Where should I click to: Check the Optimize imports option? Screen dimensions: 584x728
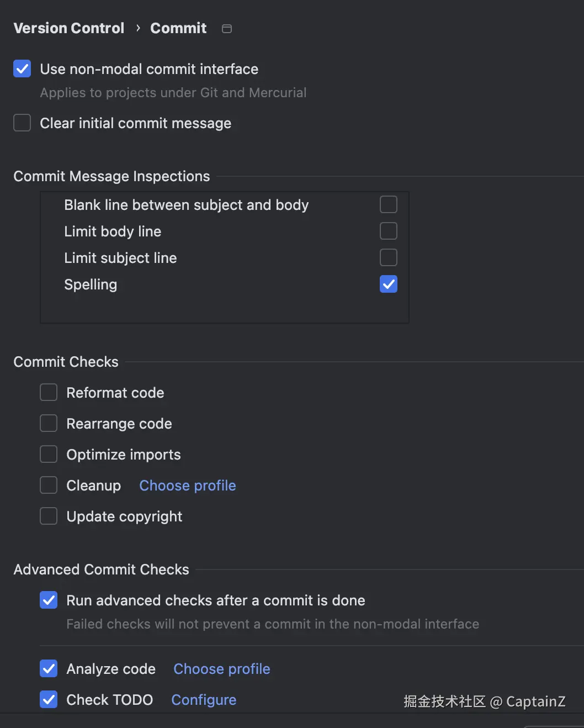(x=49, y=455)
